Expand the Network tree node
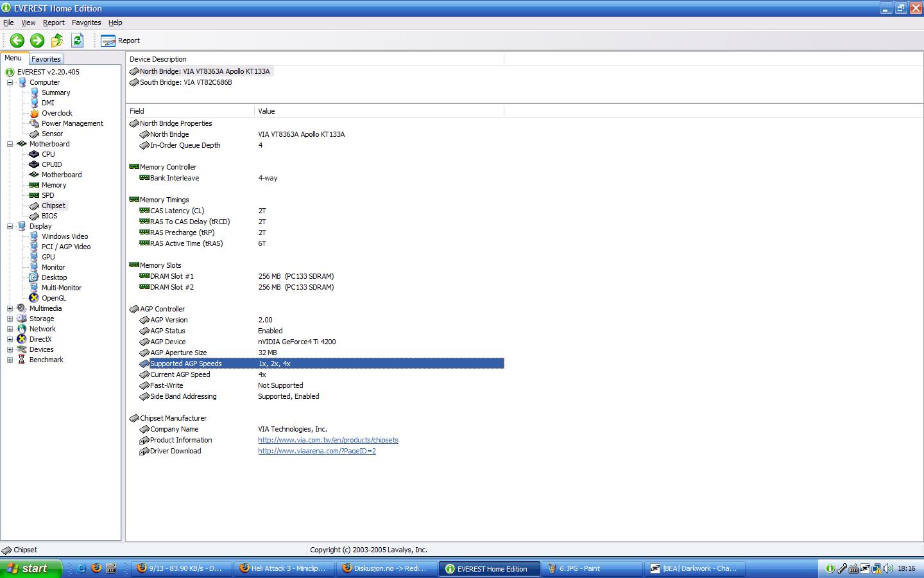This screenshot has height=578, width=924. pos(10,329)
